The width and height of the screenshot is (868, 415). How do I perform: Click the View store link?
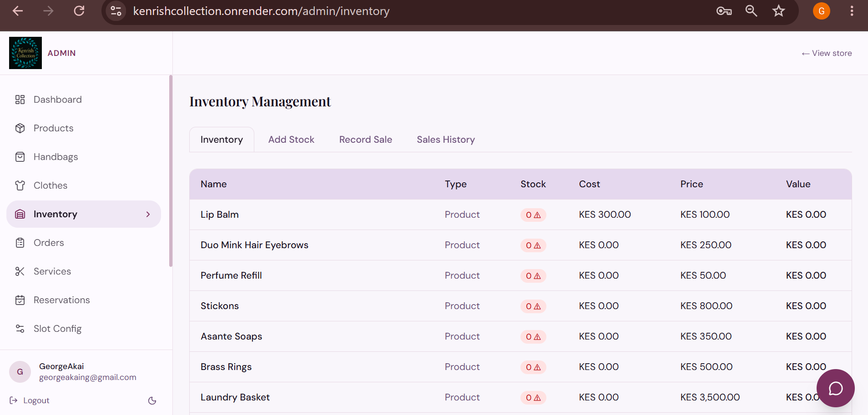click(x=827, y=53)
